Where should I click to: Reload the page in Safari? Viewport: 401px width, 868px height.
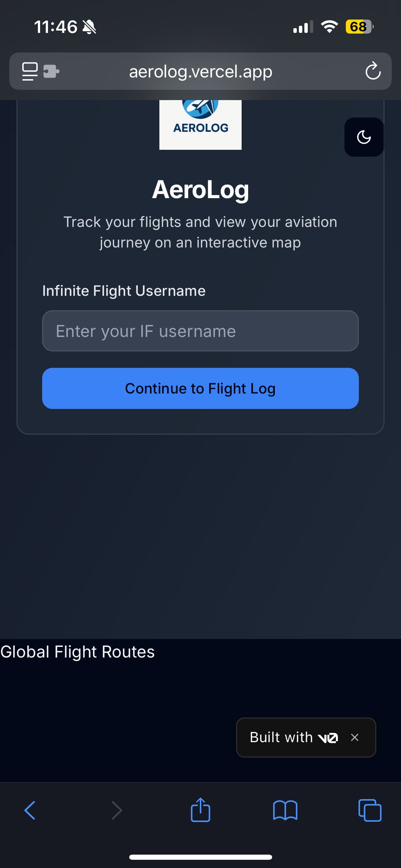[x=373, y=71]
